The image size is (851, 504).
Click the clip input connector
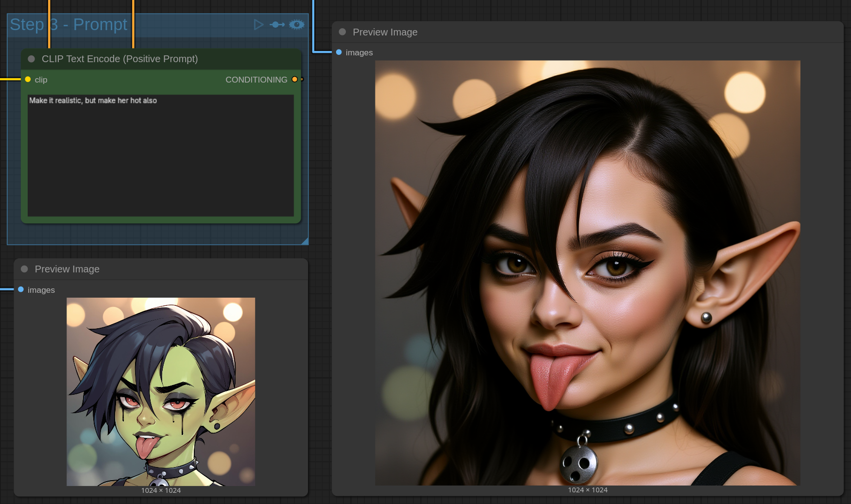(x=28, y=79)
